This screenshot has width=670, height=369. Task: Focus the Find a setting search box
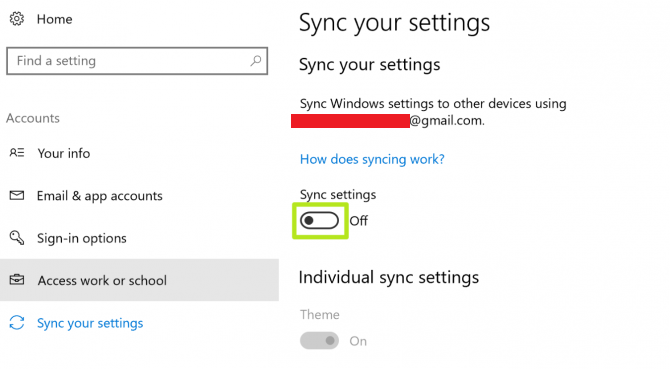(137, 61)
